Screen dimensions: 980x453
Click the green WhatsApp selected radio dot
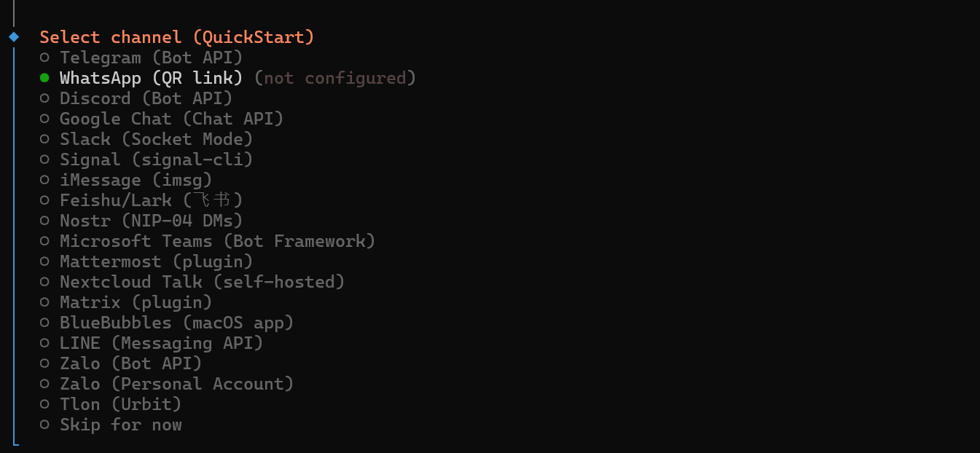point(44,78)
